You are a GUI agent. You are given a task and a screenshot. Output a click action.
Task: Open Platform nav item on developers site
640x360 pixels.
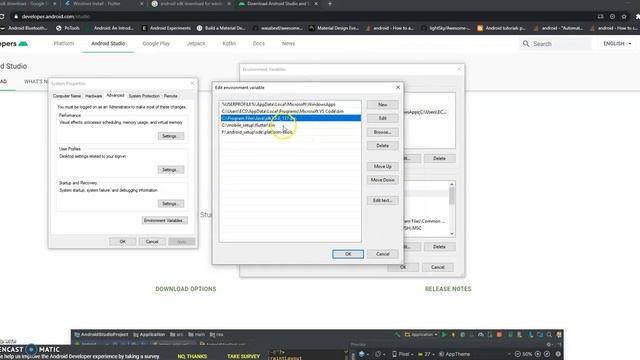pos(64,43)
